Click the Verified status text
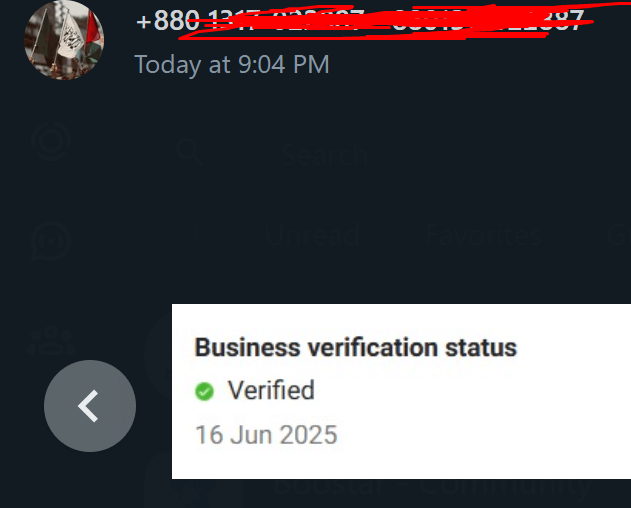 tap(271, 390)
